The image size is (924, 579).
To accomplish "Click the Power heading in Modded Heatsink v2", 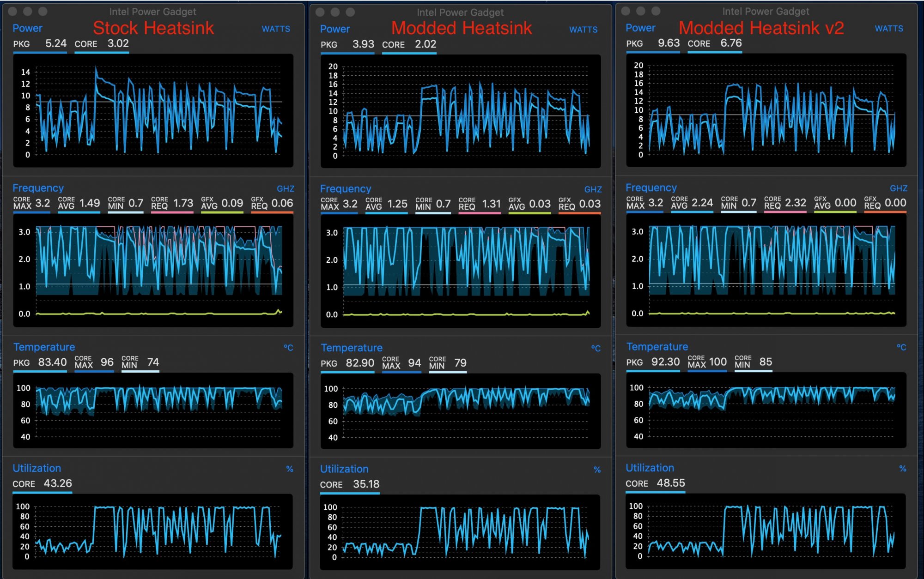I will 640,28.
